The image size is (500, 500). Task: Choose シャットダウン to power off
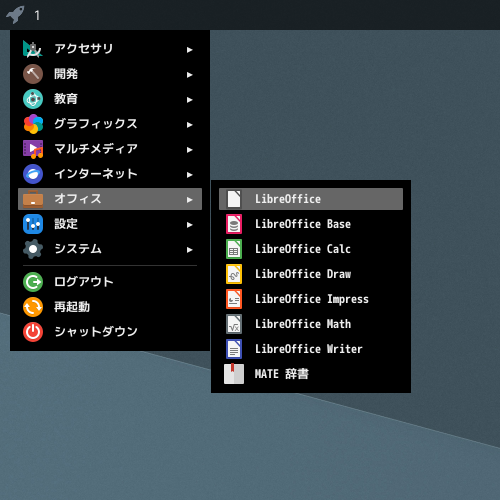click(110, 332)
